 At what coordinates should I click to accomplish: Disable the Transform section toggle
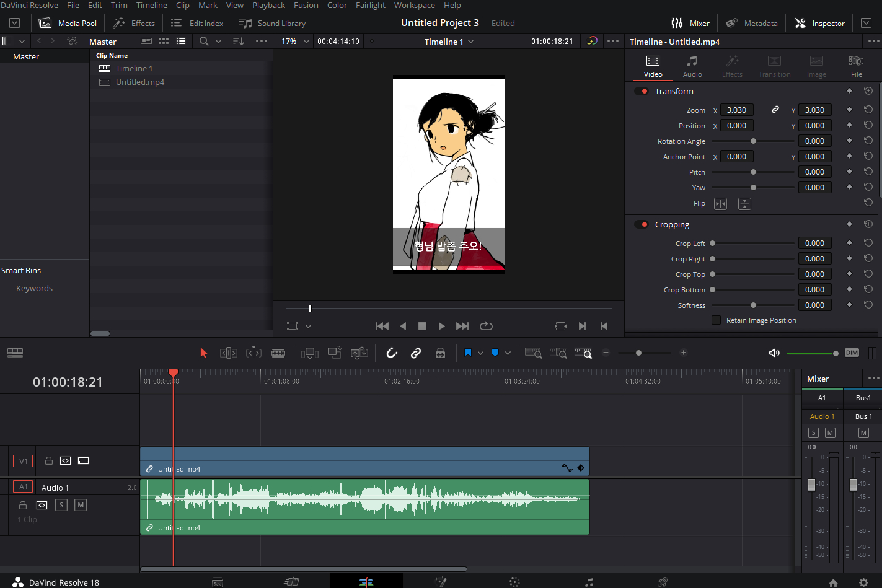point(642,91)
